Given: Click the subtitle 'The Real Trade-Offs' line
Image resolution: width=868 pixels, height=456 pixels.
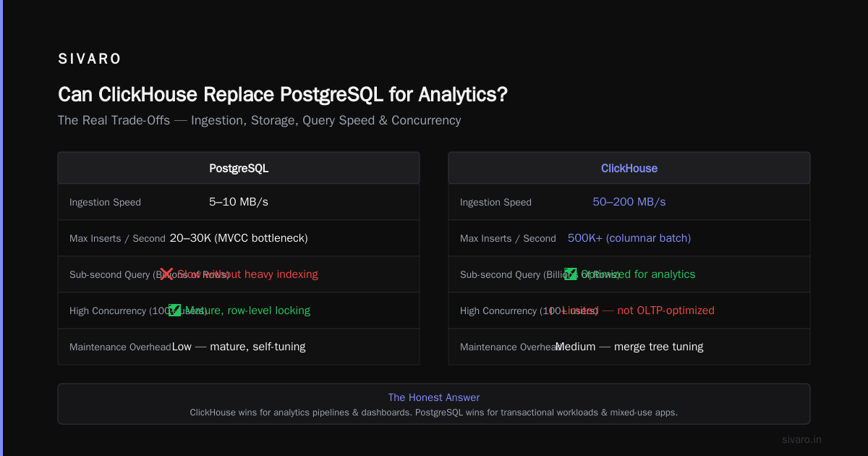Looking at the screenshot, I should (x=259, y=120).
